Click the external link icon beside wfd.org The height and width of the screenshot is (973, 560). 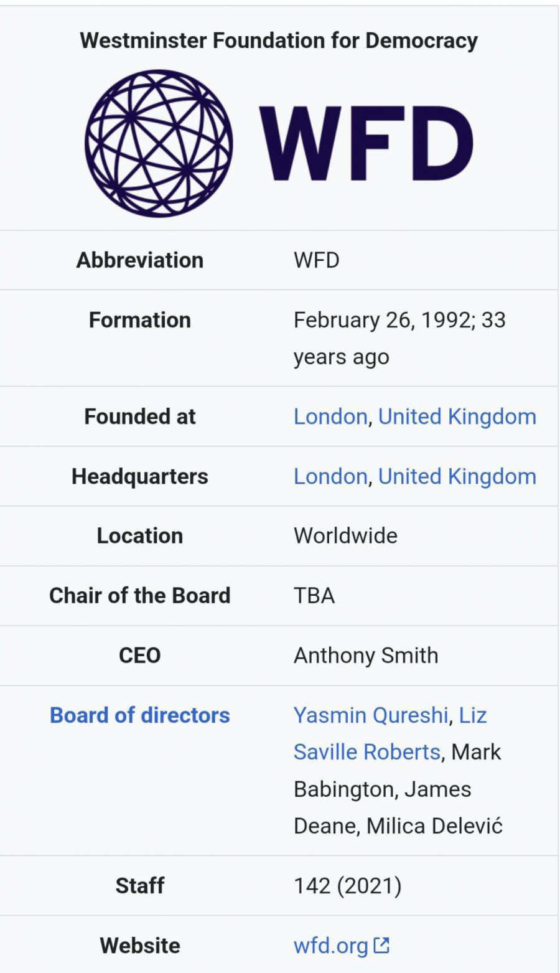(x=382, y=945)
